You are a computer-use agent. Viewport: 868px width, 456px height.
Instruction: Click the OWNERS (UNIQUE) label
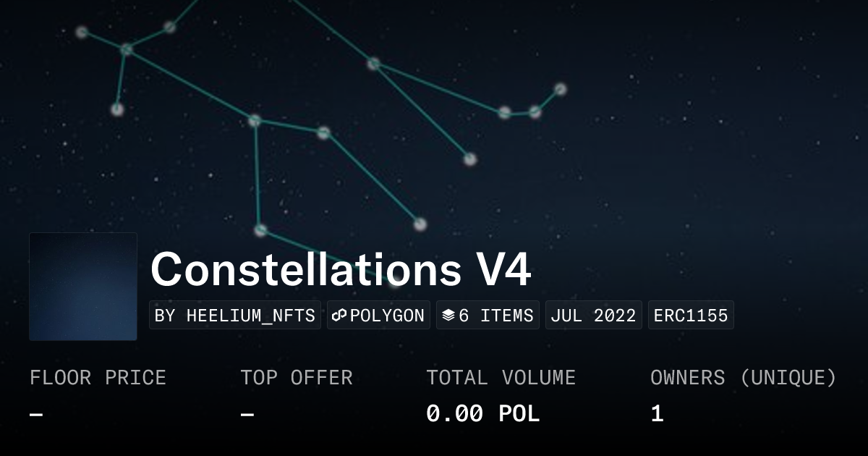coord(743,378)
